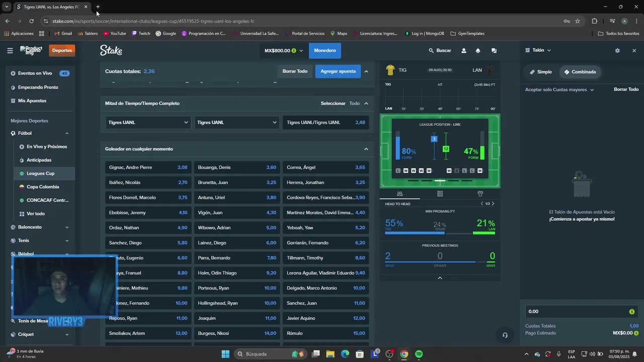Image resolution: width=644 pixels, height=362 pixels.
Task: Switch to the Combinada bet tab
Action: tap(580, 72)
